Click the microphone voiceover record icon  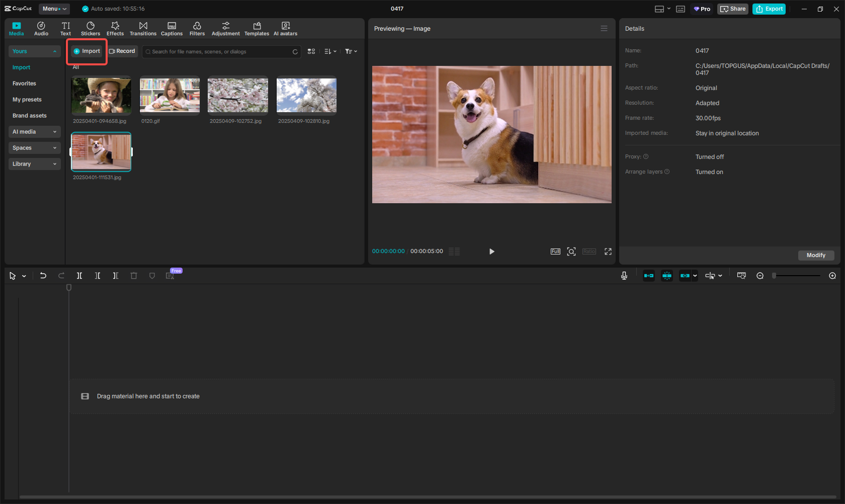[624, 276]
